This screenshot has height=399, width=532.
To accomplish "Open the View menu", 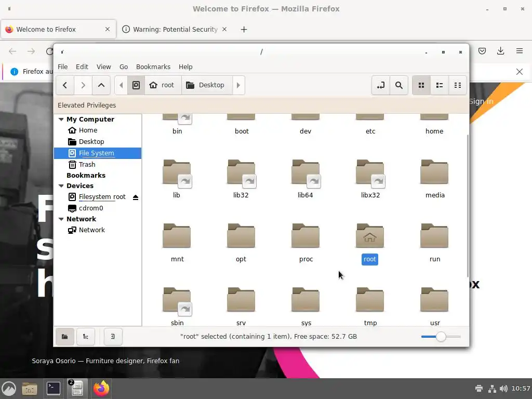I will (x=103, y=67).
